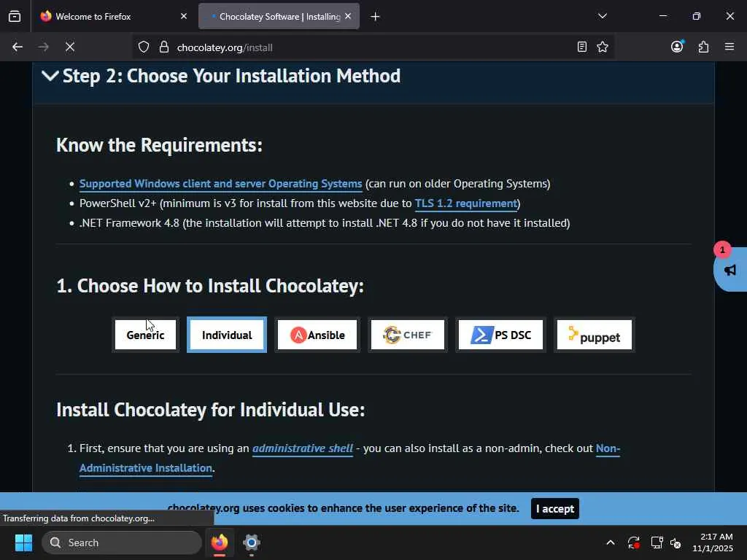The height and width of the screenshot is (560, 747).
Task: Switch to the Welcome to Firefox tab
Action: coord(112,16)
